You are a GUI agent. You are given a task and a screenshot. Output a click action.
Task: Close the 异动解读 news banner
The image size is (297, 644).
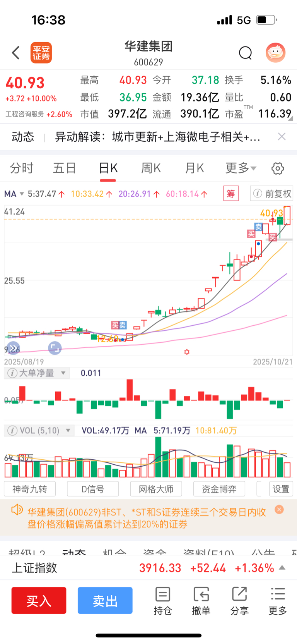click(x=282, y=136)
